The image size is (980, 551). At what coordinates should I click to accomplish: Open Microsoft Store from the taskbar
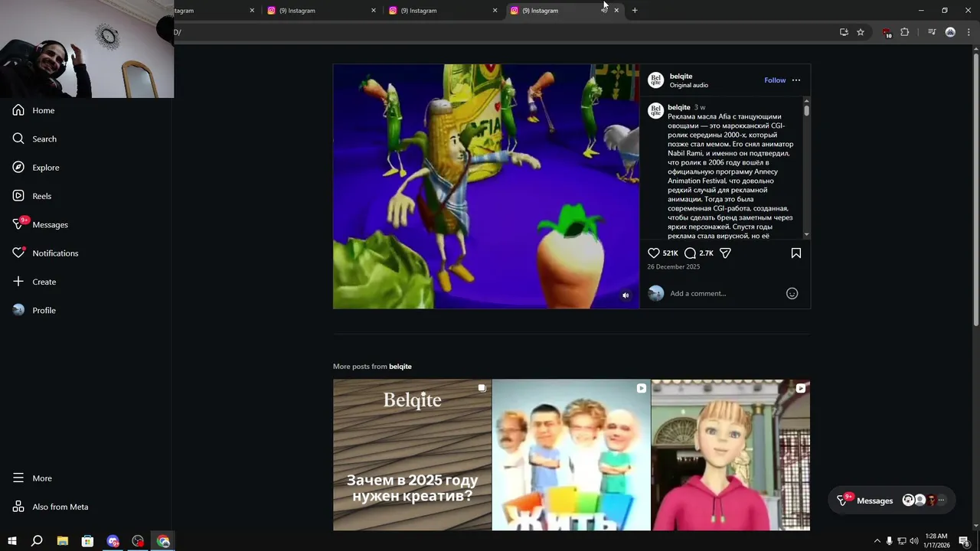coord(87,541)
